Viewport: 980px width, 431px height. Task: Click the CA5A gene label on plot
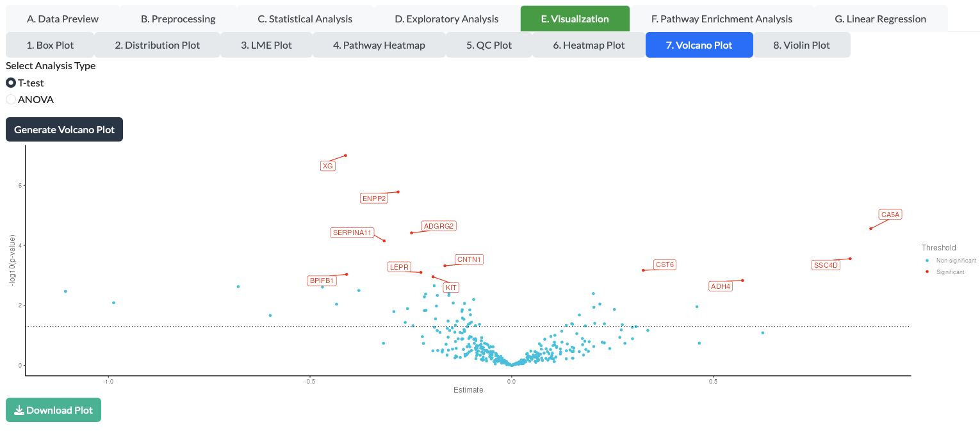coord(890,215)
